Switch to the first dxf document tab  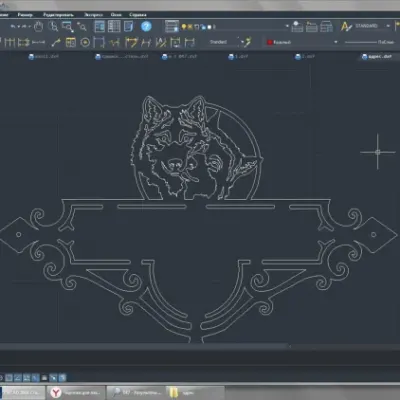[43, 57]
